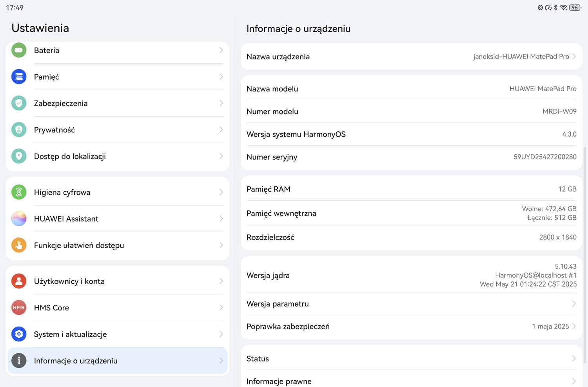Tap the green Bateria battery icon

(19, 50)
